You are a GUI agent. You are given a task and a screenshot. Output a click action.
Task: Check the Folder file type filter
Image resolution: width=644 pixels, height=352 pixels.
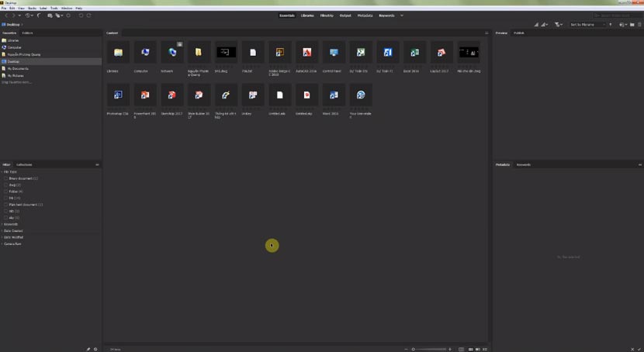coord(5,192)
